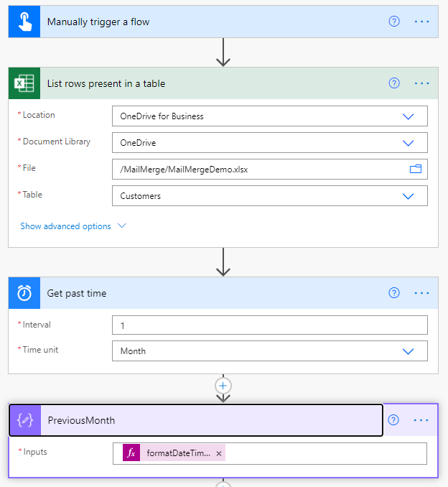Open help for Manually trigger a flow
Viewport: 448px width, 487px height.
394,22
